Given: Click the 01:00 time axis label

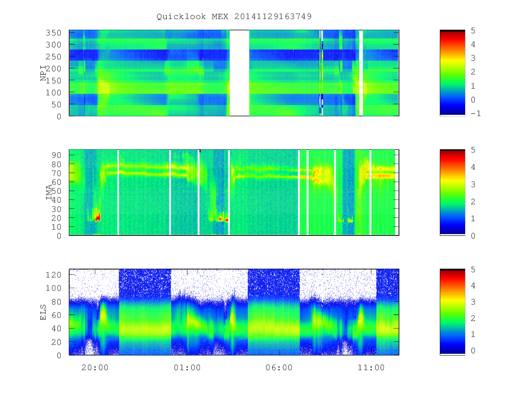Looking at the screenshot, I should (187, 368).
